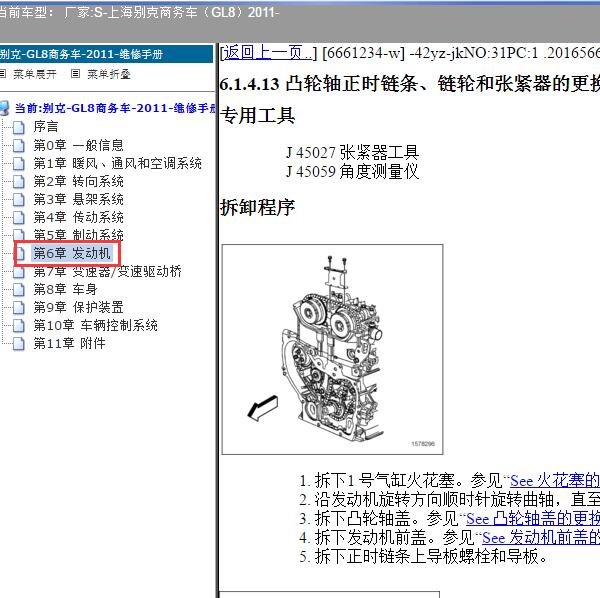The width and height of the screenshot is (600, 598).
Task: Click the 专用工具 section heading
Action: pos(257,116)
